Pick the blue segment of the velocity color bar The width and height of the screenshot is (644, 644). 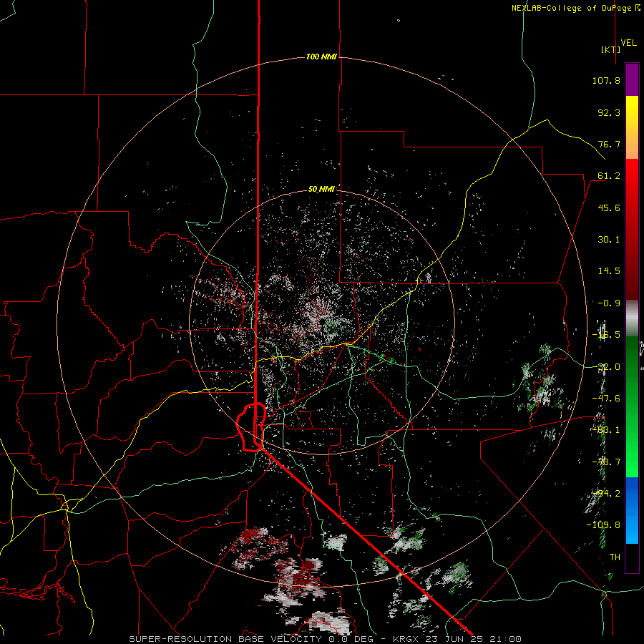[x=632, y=510]
